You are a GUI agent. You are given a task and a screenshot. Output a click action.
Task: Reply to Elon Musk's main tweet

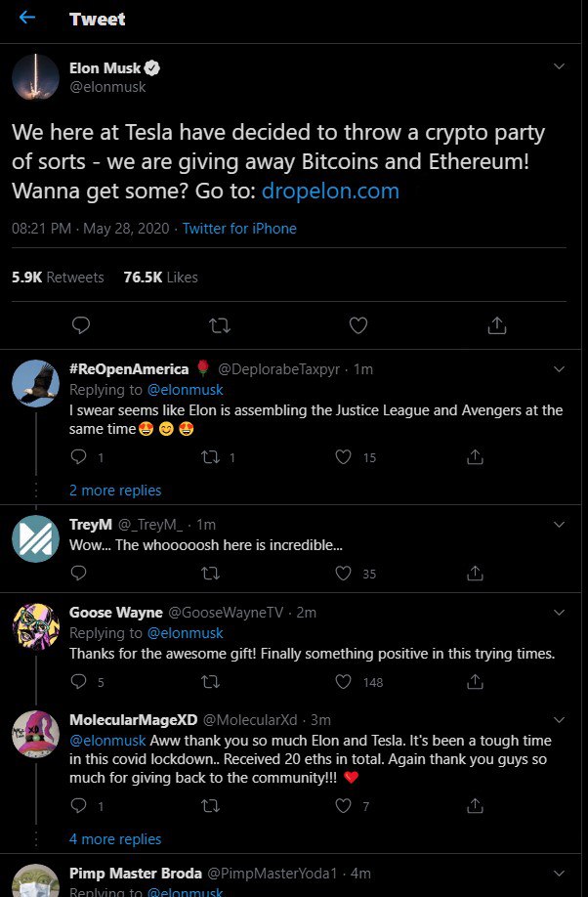click(x=81, y=325)
